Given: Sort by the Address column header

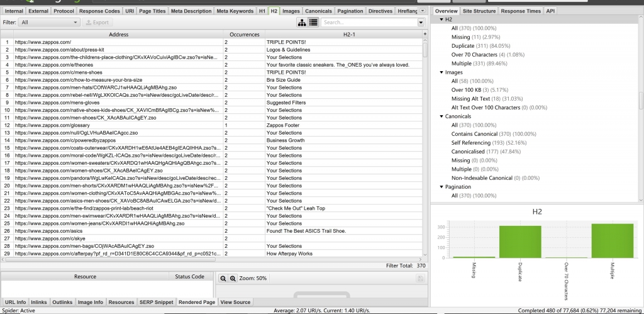Looking at the screenshot, I should point(118,35).
